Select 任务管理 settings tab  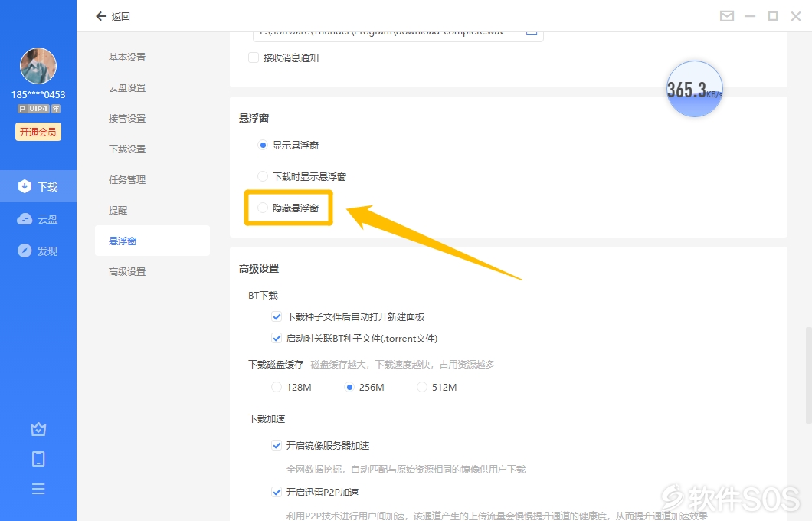click(x=152, y=179)
